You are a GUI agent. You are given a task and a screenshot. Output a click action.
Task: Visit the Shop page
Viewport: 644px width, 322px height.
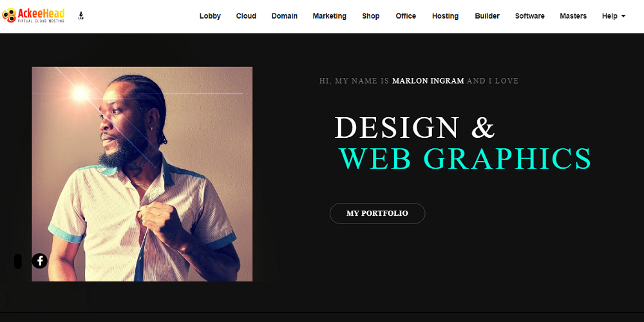pyautogui.click(x=370, y=16)
